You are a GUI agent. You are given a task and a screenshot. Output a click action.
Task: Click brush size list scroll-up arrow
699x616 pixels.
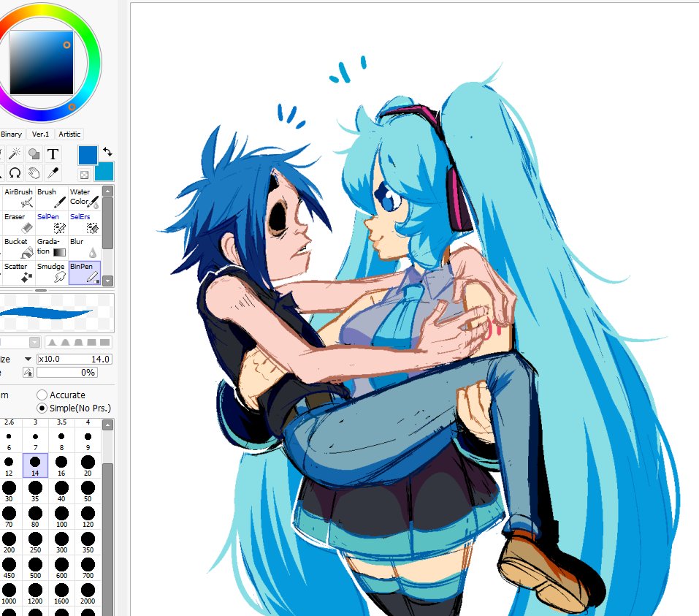107,425
